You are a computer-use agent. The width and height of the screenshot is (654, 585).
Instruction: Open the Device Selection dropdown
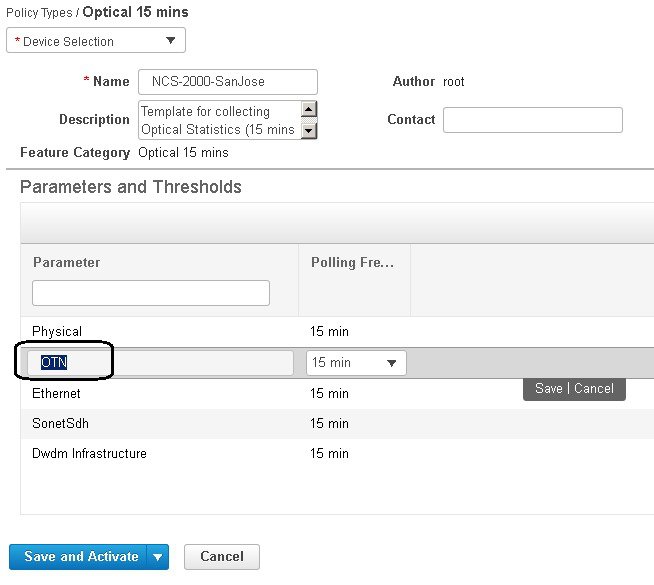pyautogui.click(x=96, y=40)
